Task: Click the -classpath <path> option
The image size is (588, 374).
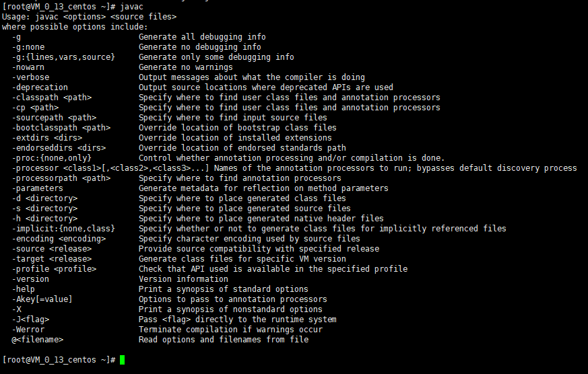Action: (52, 98)
